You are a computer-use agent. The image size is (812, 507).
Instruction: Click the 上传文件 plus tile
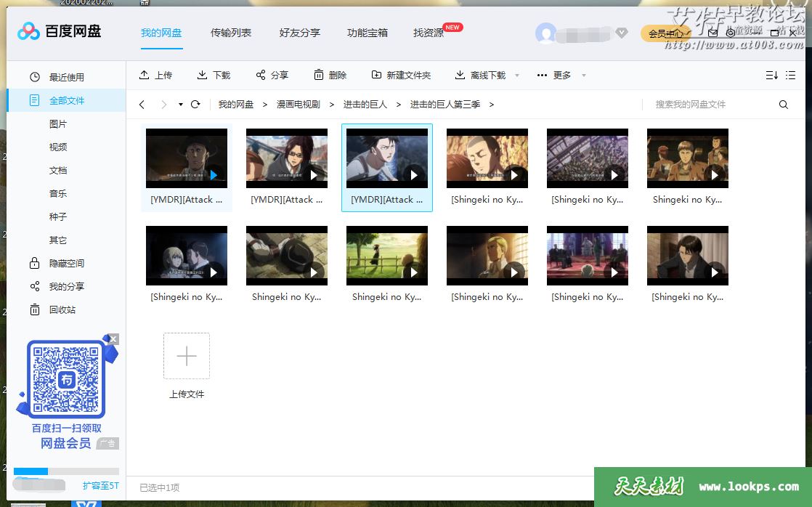pyautogui.click(x=187, y=356)
